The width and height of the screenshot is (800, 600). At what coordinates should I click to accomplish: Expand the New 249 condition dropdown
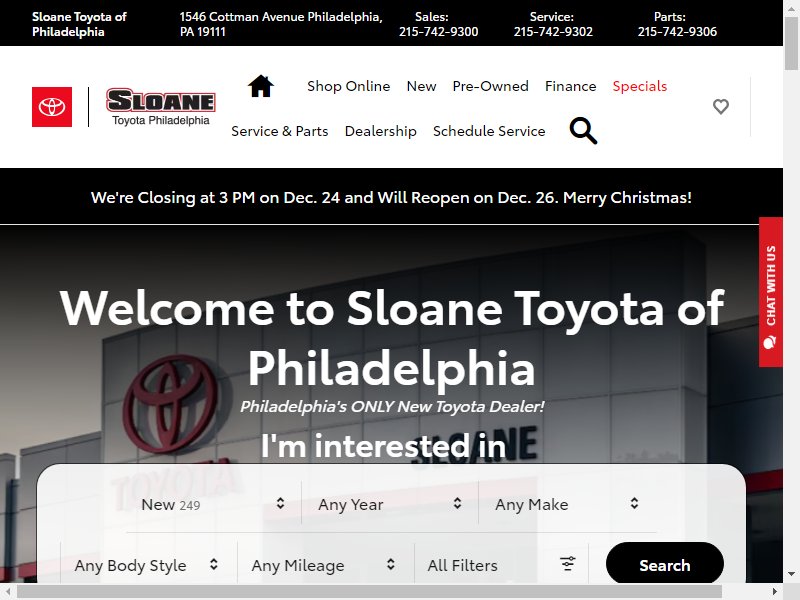[x=213, y=504]
